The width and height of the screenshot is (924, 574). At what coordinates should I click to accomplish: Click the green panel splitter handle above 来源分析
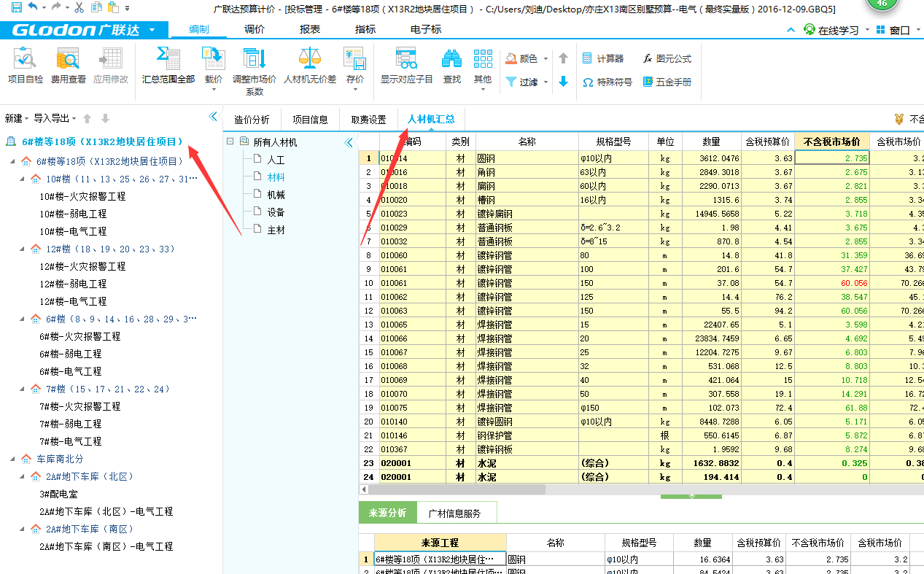click(691, 496)
